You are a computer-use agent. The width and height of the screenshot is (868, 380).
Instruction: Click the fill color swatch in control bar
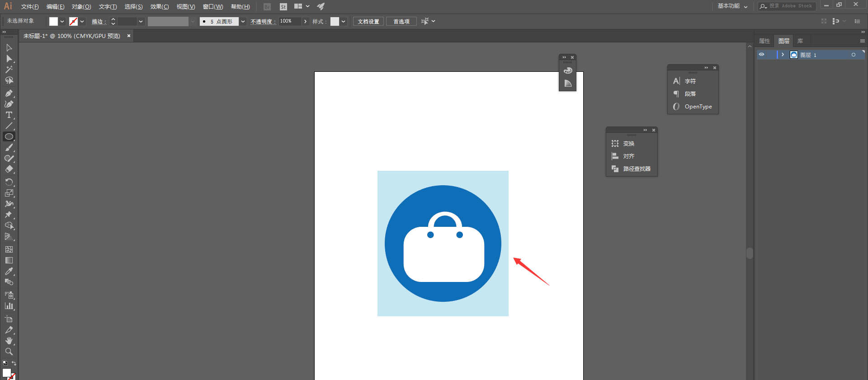pyautogui.click(x=53, y=22)
